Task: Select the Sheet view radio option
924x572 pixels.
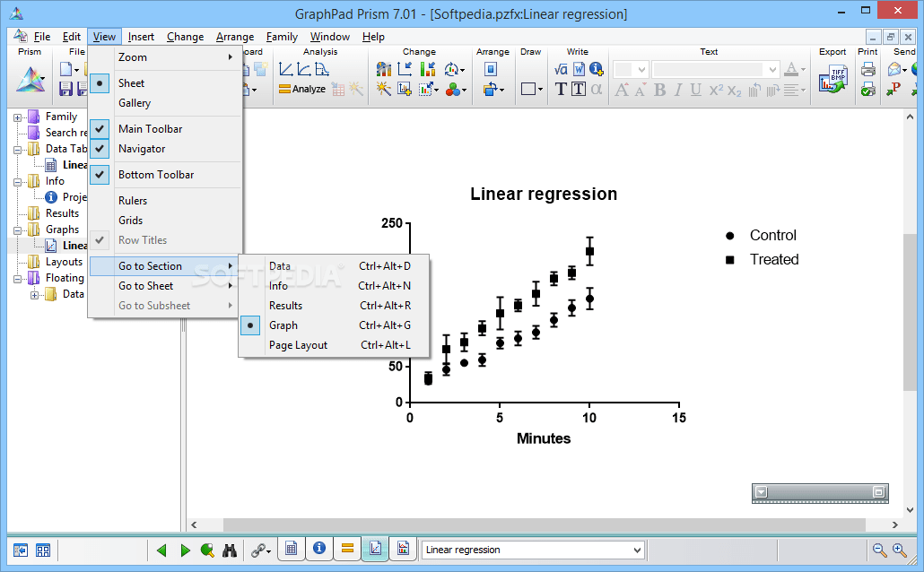Action: click(165, 83)
